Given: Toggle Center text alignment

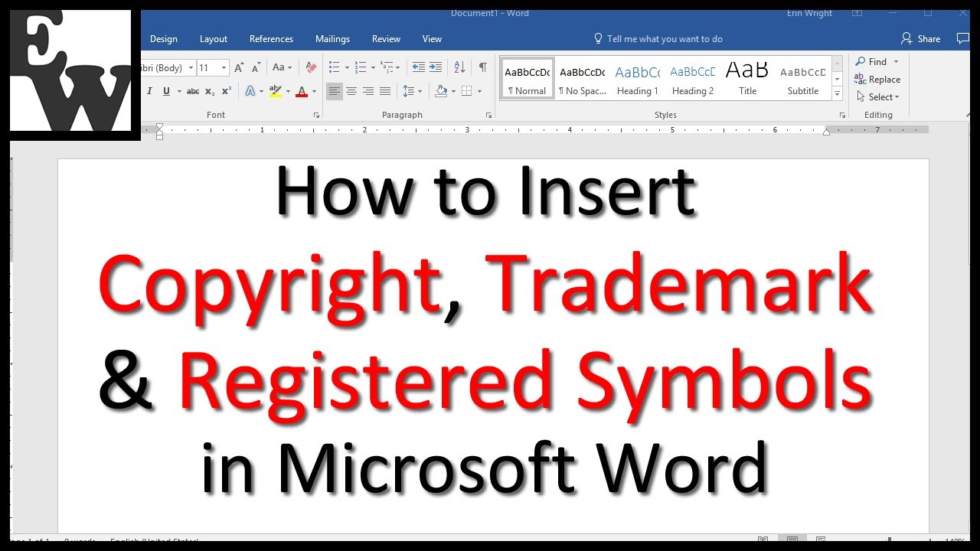Looking at the screenshot, I should point(351,91).
